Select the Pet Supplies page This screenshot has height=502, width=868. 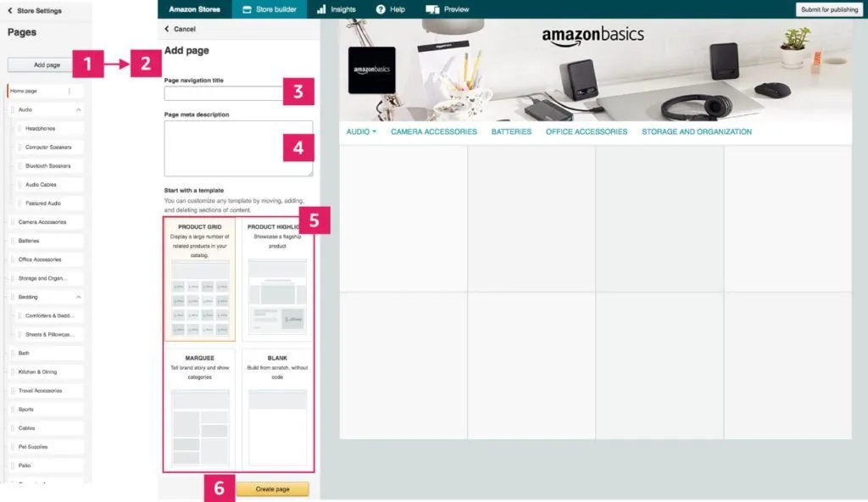(47, 447)
